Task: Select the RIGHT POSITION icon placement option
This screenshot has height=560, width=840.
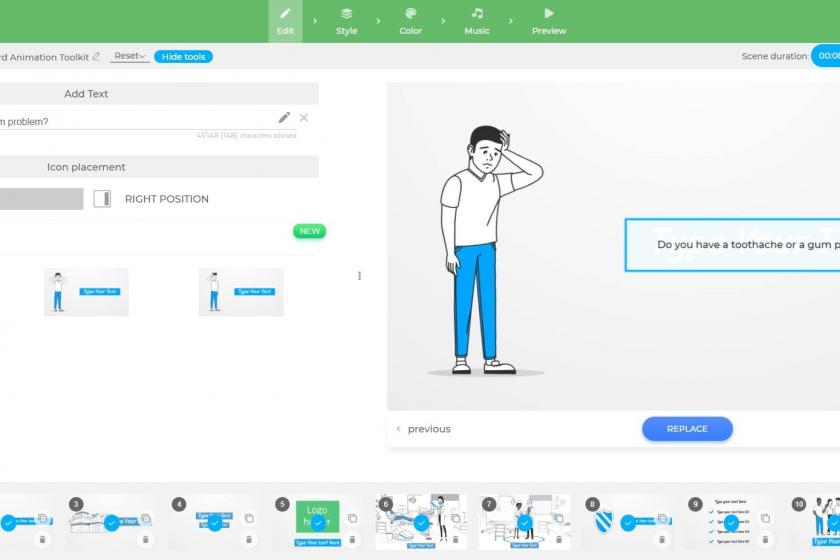Action: (x=102, y=199)
